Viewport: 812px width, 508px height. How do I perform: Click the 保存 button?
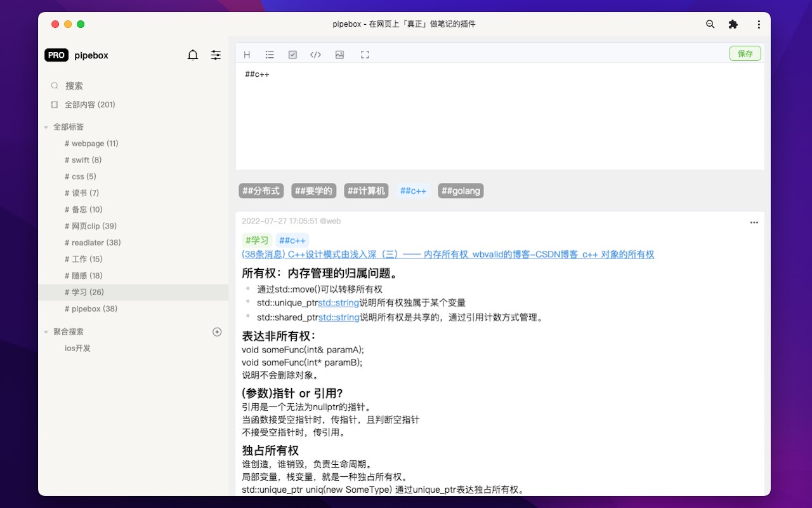(745, 54)
